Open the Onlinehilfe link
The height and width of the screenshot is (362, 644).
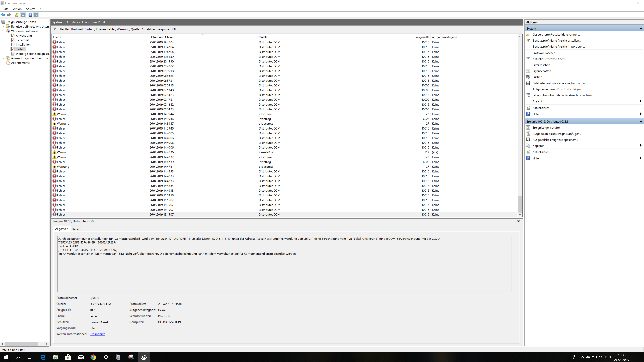pyautogui.click(x=97, y=334)
